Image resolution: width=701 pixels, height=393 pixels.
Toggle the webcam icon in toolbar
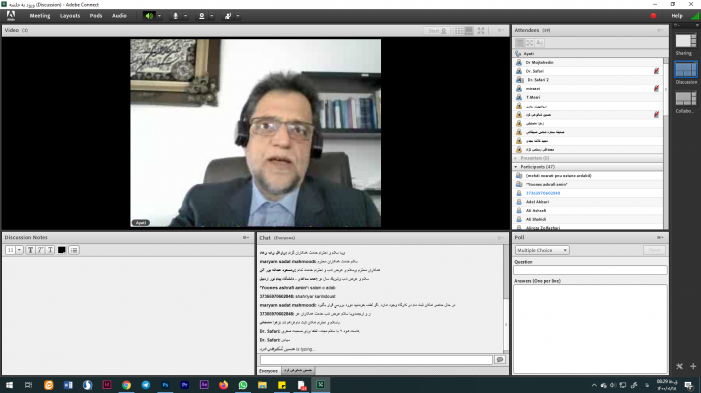click(x=202, y=16)
